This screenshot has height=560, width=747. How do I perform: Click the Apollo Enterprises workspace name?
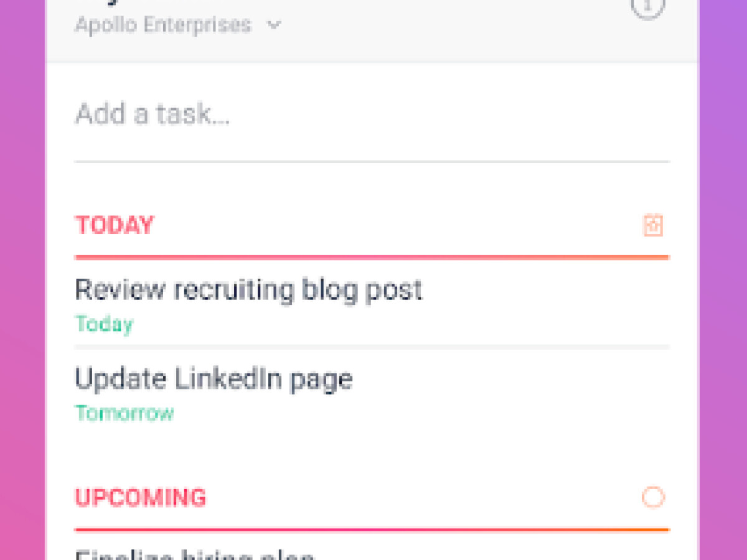[x=162, y=25]
